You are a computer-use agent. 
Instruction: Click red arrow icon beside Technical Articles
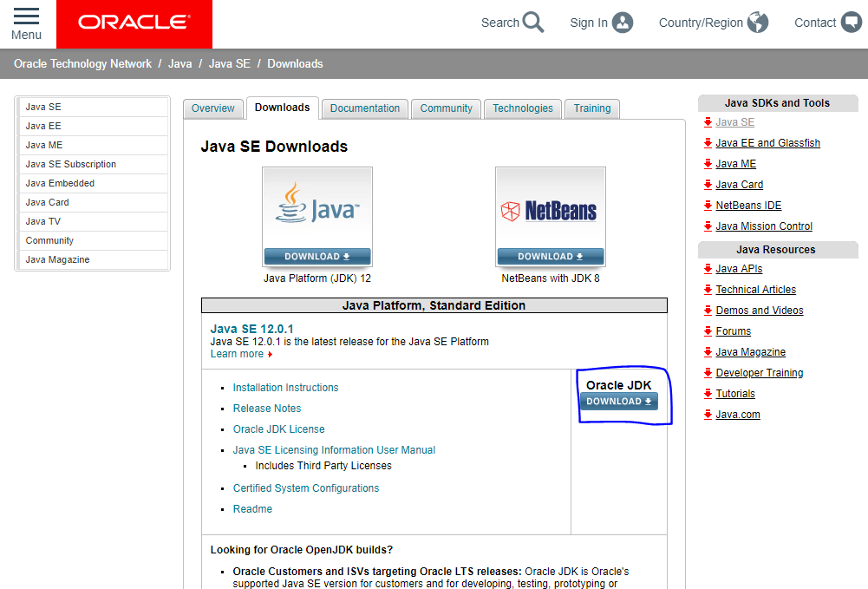point(708,290)
